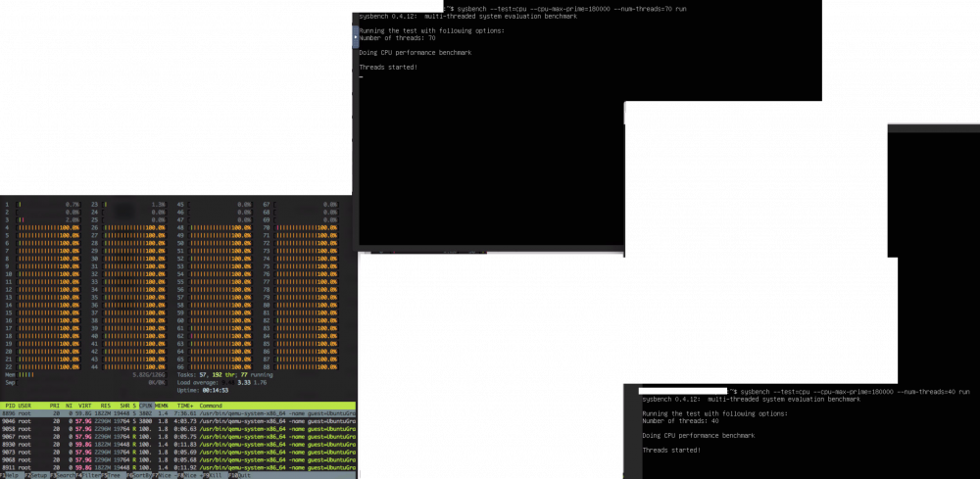Screen dimensions: 980x479
Task: Open F6 SortBy menu in htop
Action: (140, 475)
